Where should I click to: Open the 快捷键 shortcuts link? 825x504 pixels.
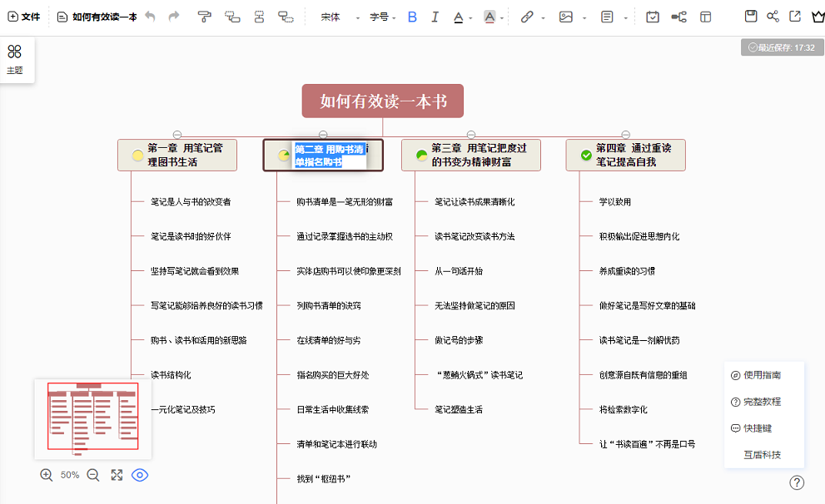pyautogui.click(x=757, y=428)
